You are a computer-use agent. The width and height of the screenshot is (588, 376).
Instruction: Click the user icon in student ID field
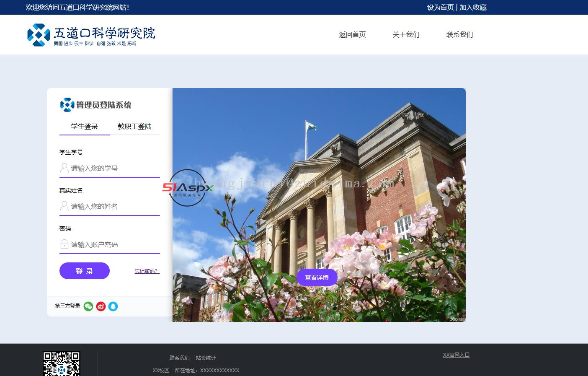point(64,168)
